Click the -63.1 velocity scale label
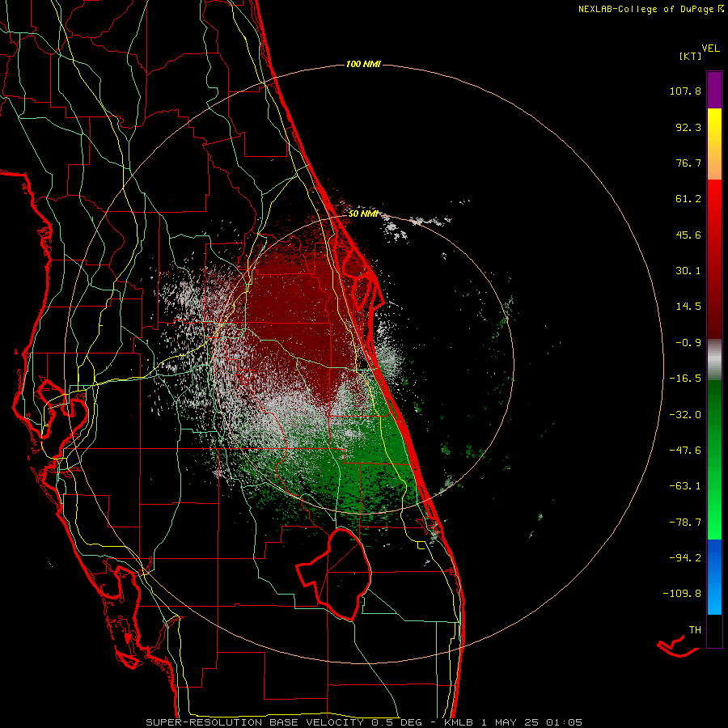This screenshot has width=728, height=728. tap(685, 486)
